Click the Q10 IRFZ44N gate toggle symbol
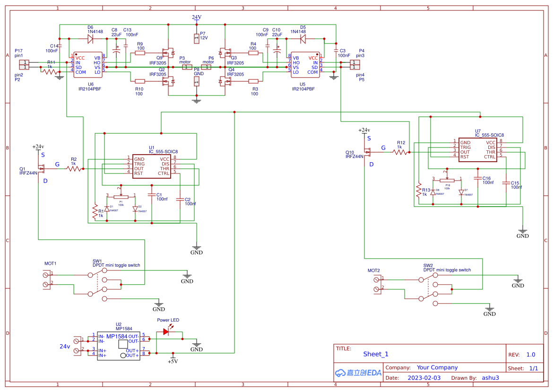Screen dimensions: 554x392 [x=369, y=152]
